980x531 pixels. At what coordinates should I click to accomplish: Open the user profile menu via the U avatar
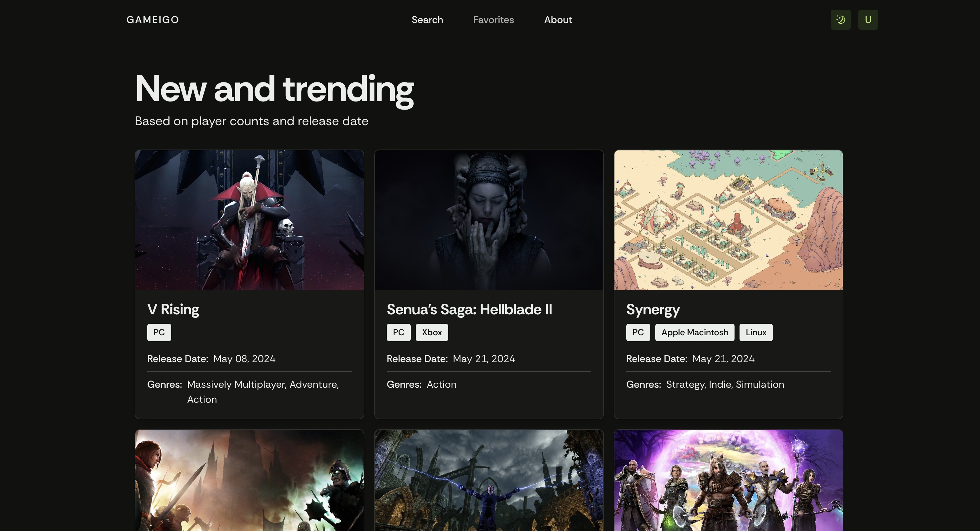tap(868, 19)
